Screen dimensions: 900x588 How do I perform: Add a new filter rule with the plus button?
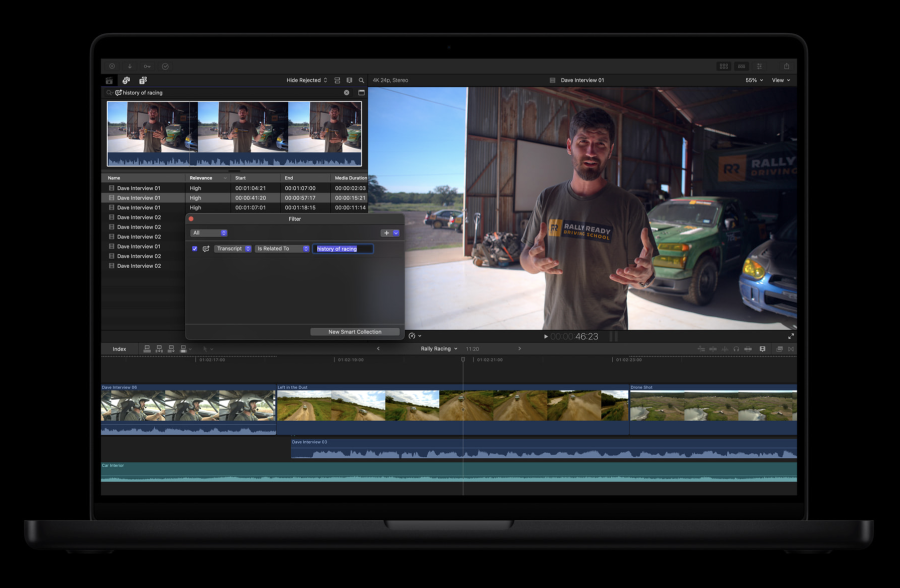386,233
